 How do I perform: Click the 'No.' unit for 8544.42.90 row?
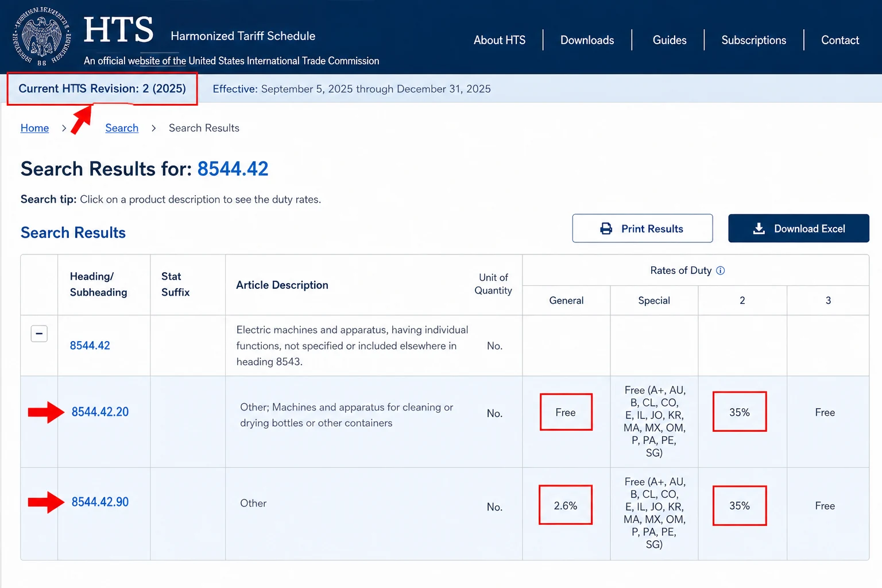coord(494,507)
